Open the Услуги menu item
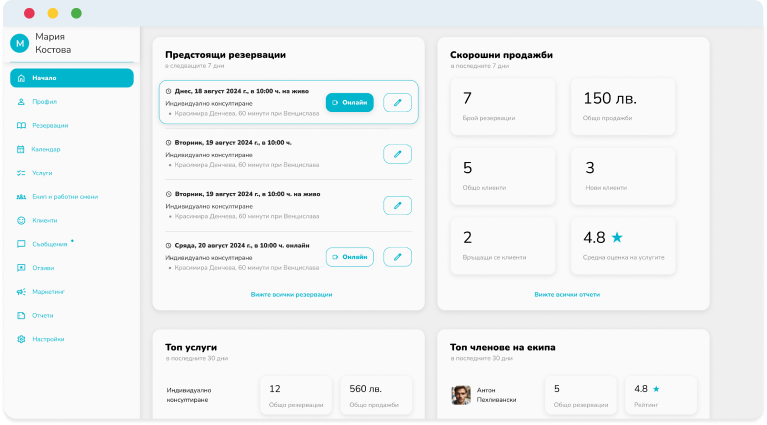 pyautogui.click(x=43, y=173)
